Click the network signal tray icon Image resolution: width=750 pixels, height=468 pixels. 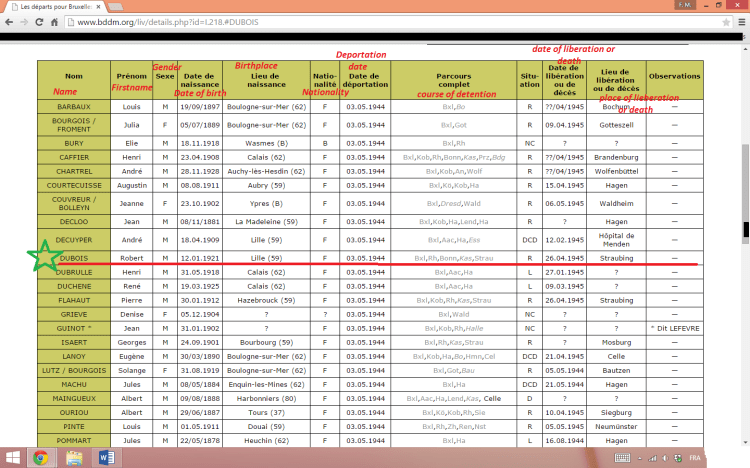652,458
